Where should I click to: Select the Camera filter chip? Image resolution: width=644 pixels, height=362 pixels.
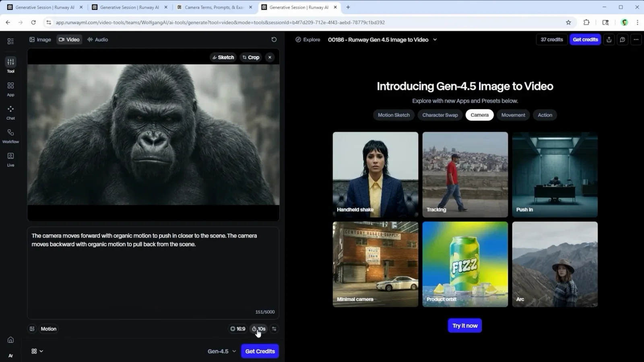coord(479,115)
